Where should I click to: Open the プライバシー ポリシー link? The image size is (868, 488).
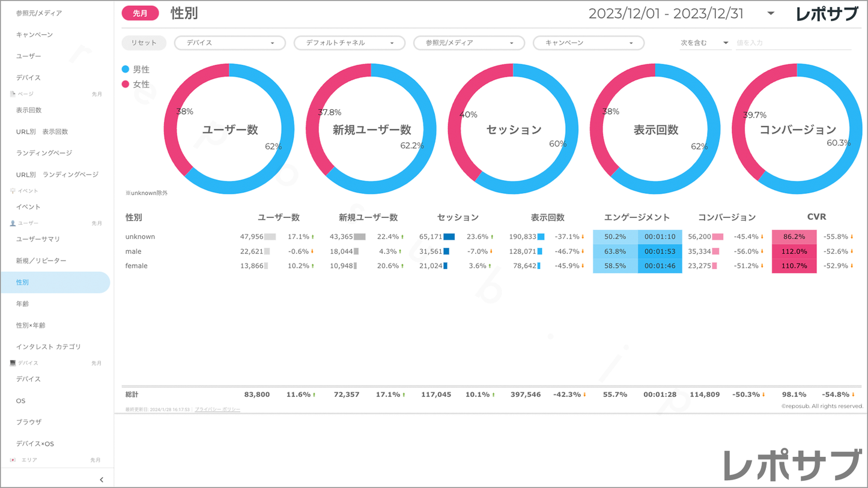pos(217,409)
